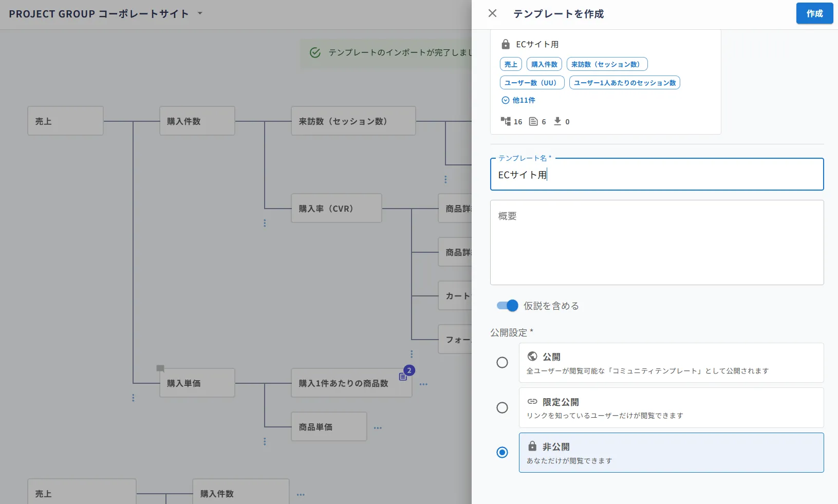The height and width of the screenshot is (504, 838).
Task: Click the 来訪数（セッション数） tag chip
Action: click(x=607, y=64)
